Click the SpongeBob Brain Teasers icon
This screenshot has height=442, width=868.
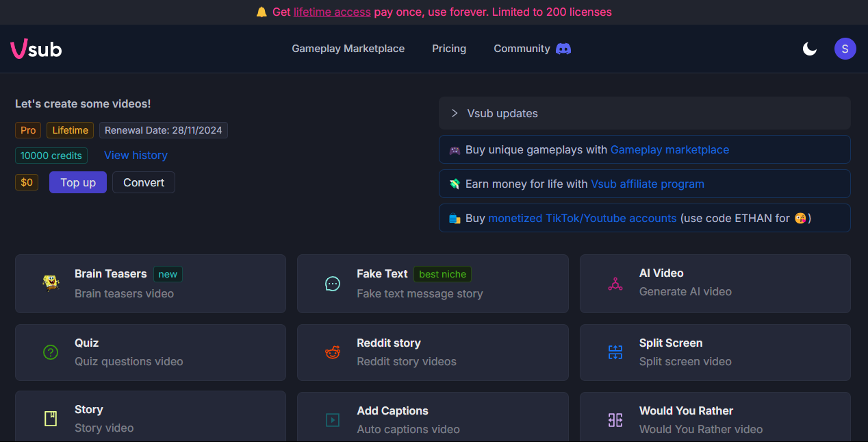click(x=51, y=283)
